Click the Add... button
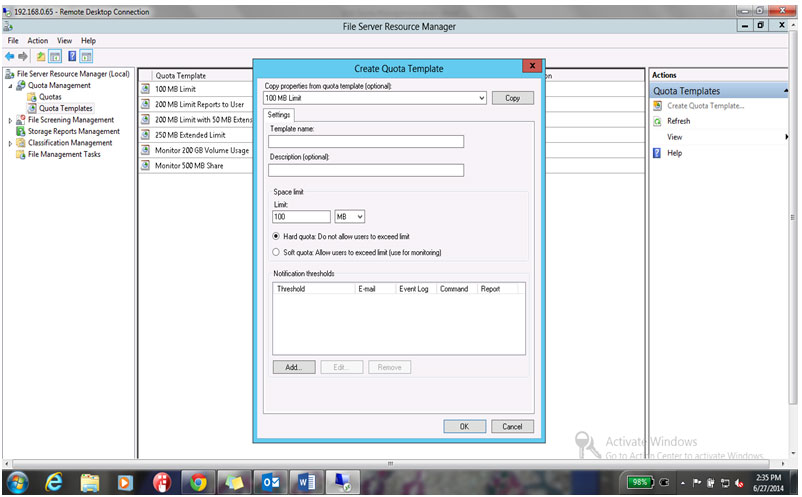Screen dimensions: 802x497 tap(294, 367)
